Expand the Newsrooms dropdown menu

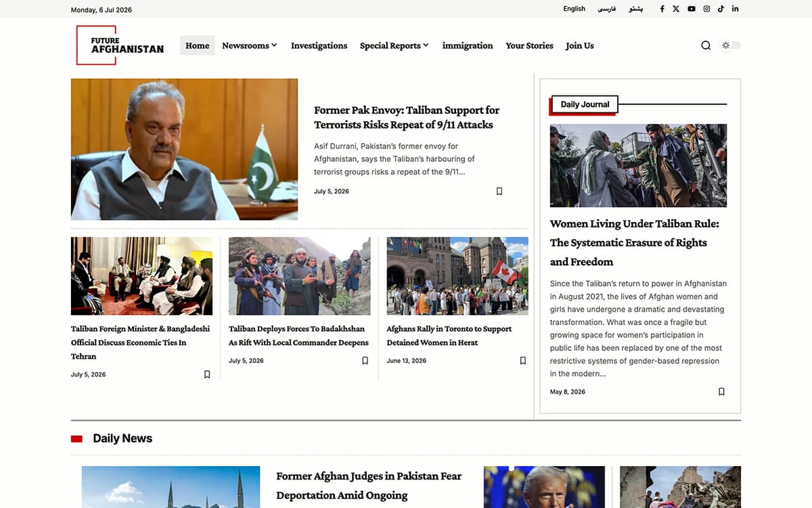250,45
